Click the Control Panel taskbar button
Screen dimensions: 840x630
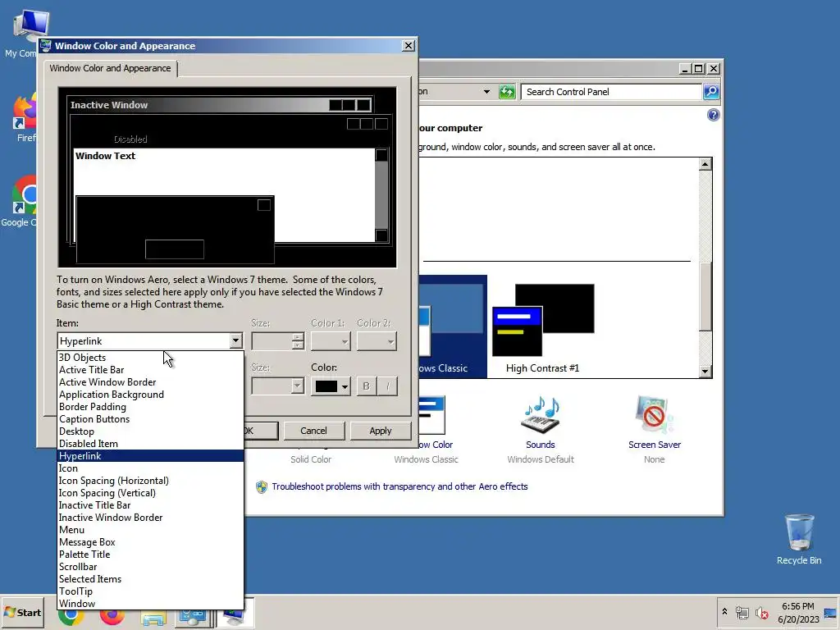(x=192, y=616)
